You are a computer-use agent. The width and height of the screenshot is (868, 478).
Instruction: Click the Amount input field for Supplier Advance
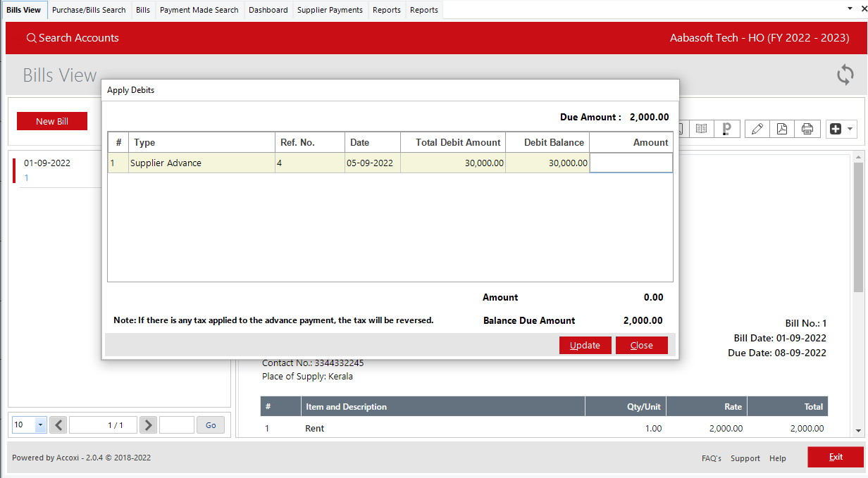pos(631,162)
